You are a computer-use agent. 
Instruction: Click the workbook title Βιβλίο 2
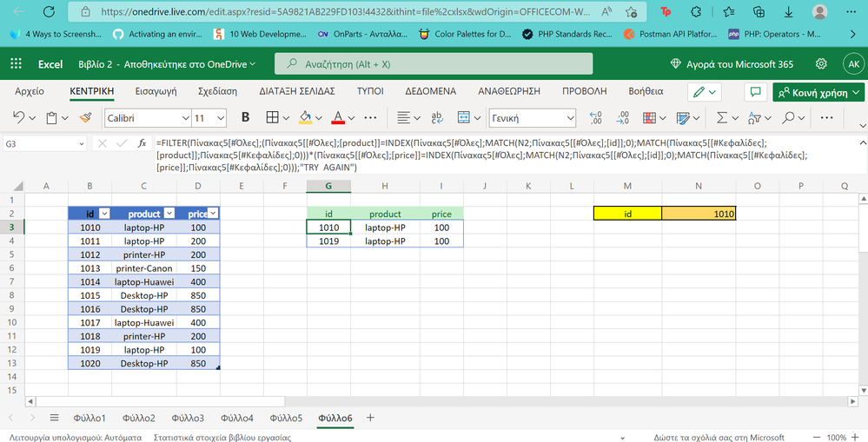point(96,64)
